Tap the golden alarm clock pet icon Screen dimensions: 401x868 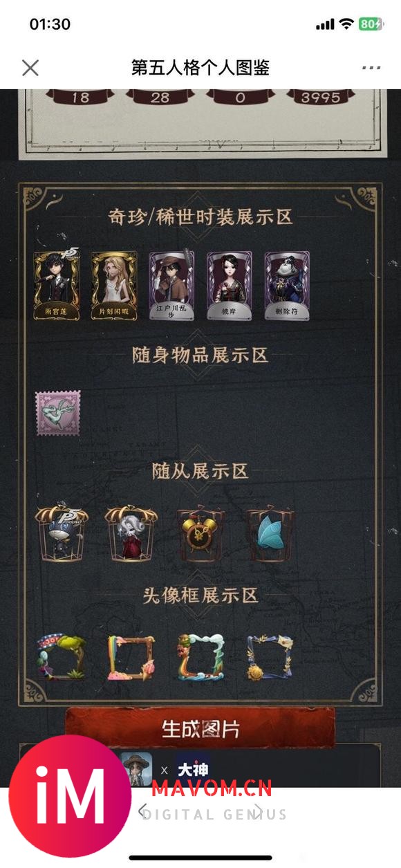tap(201, 534)
